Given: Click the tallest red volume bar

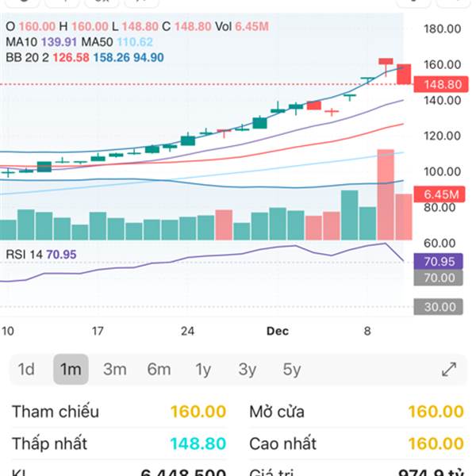Looking at the screenshot, I should click(386, 194).
